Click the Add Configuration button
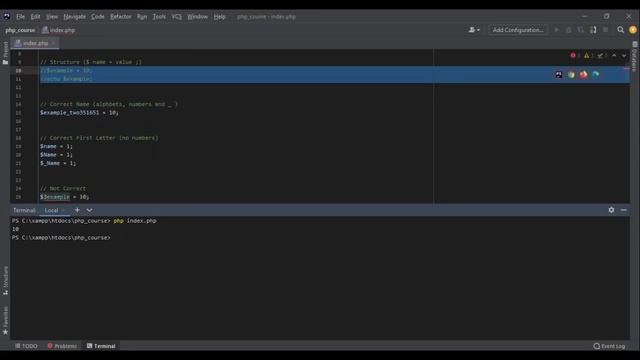This screenshot has height=360, width=640. tap(518, 30)
